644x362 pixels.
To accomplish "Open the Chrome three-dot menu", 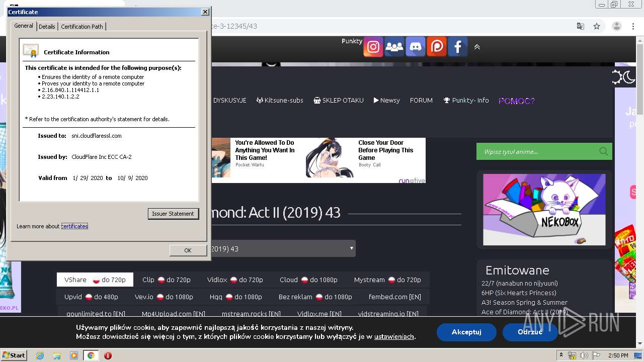I will tap(632, 26).
